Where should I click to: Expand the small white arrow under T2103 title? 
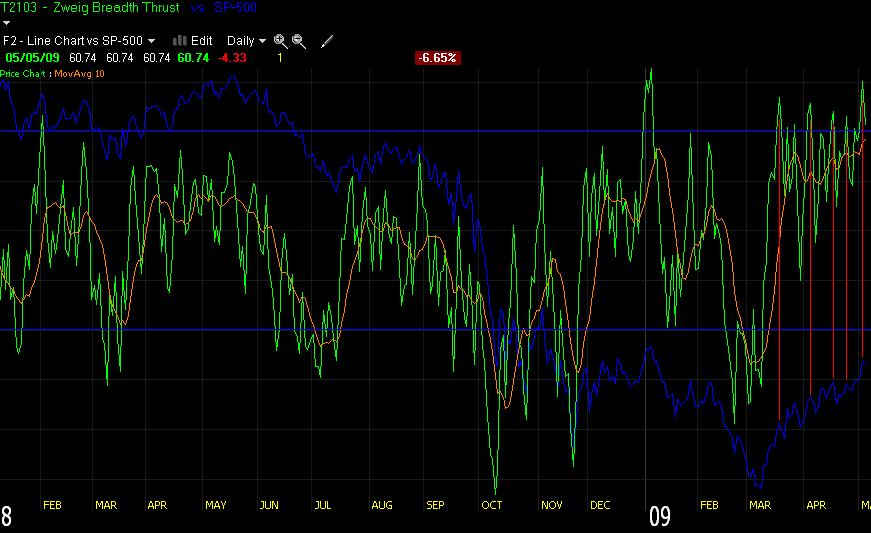click(x=7, y=23)
